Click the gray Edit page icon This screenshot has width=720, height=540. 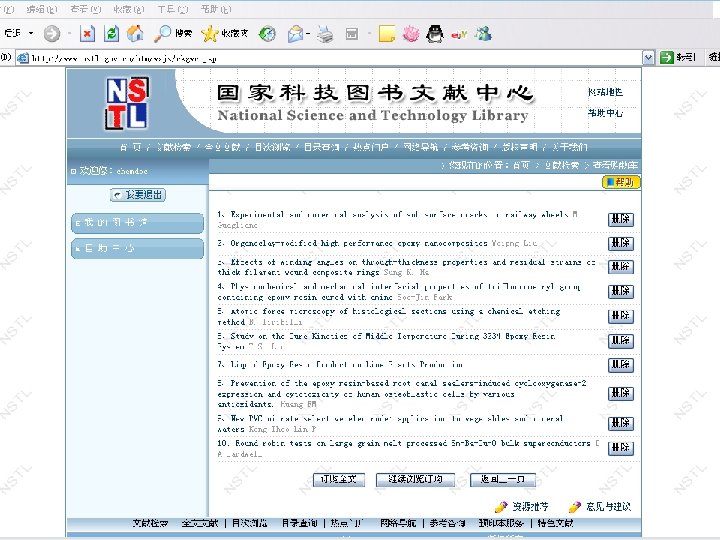(x=352, y=34)
